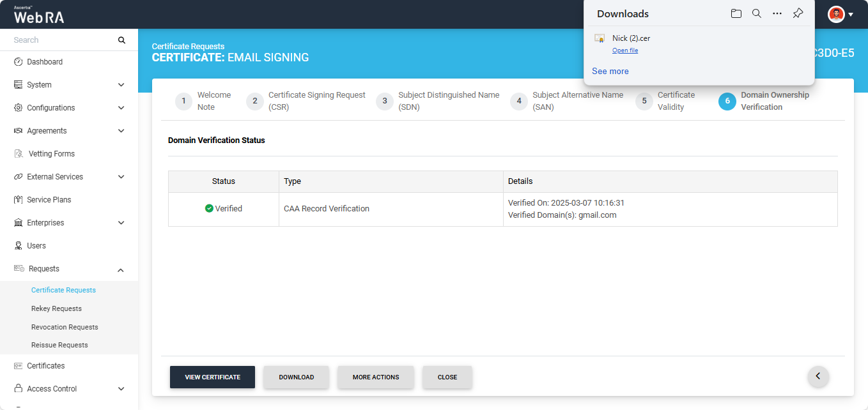Collapse the Requests menu section
Image resolution: width=868 pixels, height=410 pixels.
coord(121,270)
